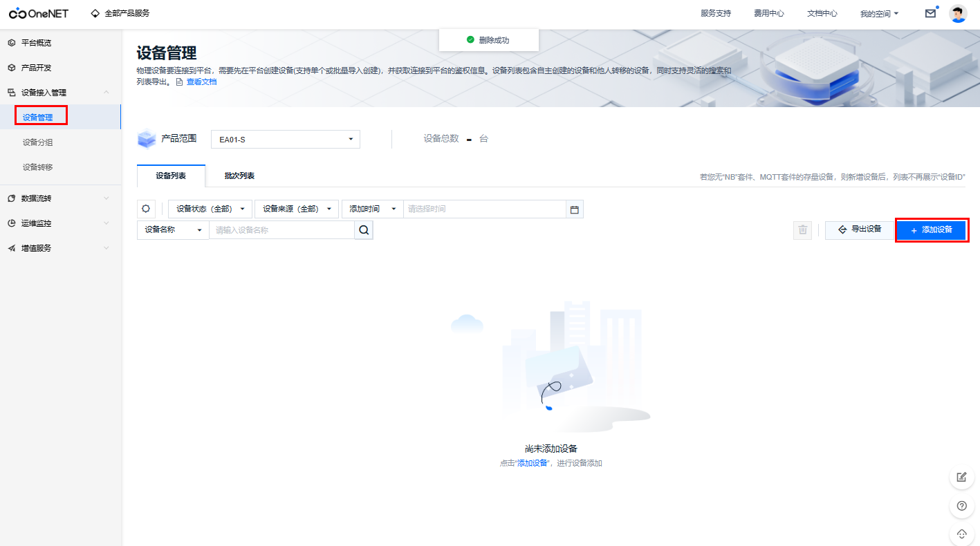The width and height of the screenshot is (980, 546).
Task: Switch to the 批次列表 tab
Action: (x=239, y=176)
